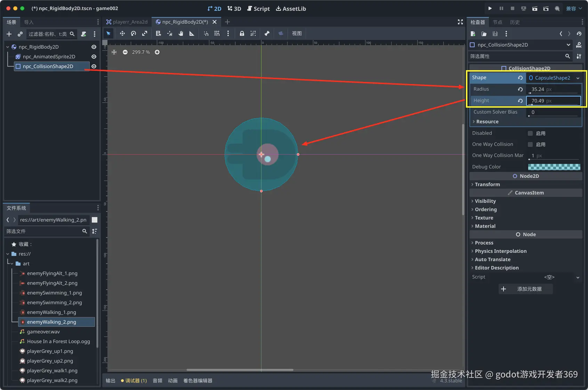The height and width of the screenshot is (390, 588).
Task: Select the Move mode tool in toolbar
Action: pyautogui.click(x=122, y=33)
